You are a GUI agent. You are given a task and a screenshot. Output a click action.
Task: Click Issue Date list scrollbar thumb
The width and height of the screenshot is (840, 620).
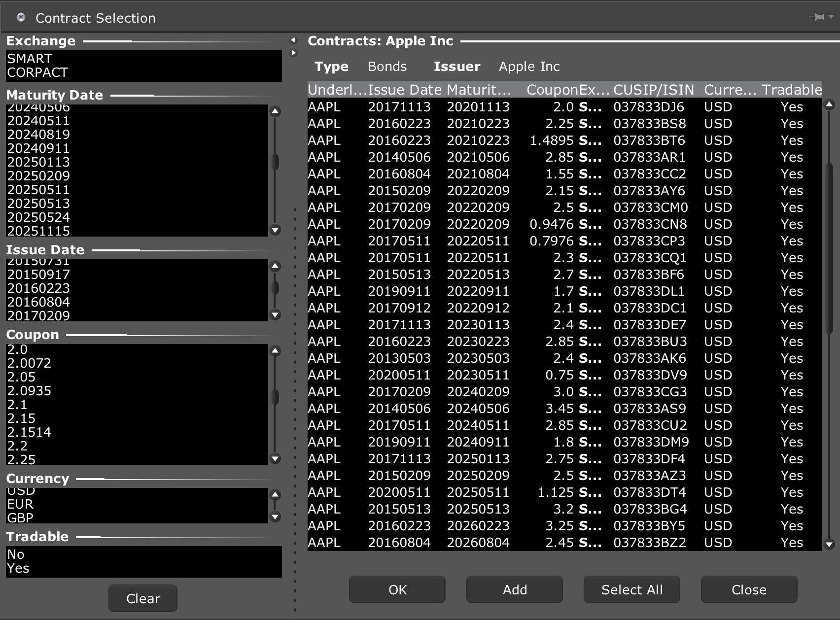pos(275,288)
